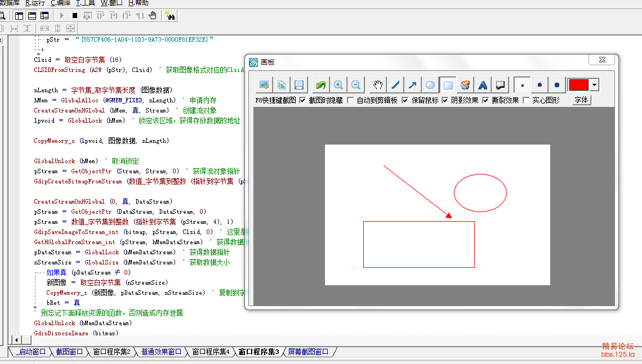Select the speech bubble callout tool
This screenshot has height=364, width=642.
click(500, 85)
